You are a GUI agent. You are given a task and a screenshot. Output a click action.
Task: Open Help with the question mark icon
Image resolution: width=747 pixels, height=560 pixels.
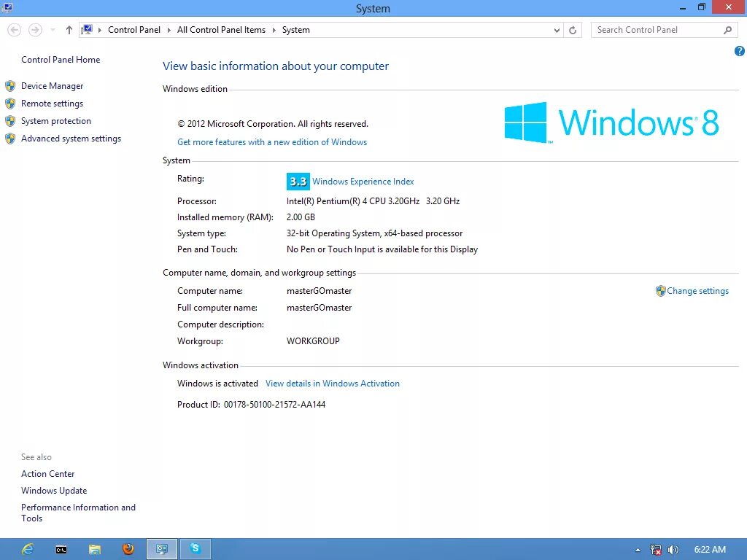click(x=740, y=51)
